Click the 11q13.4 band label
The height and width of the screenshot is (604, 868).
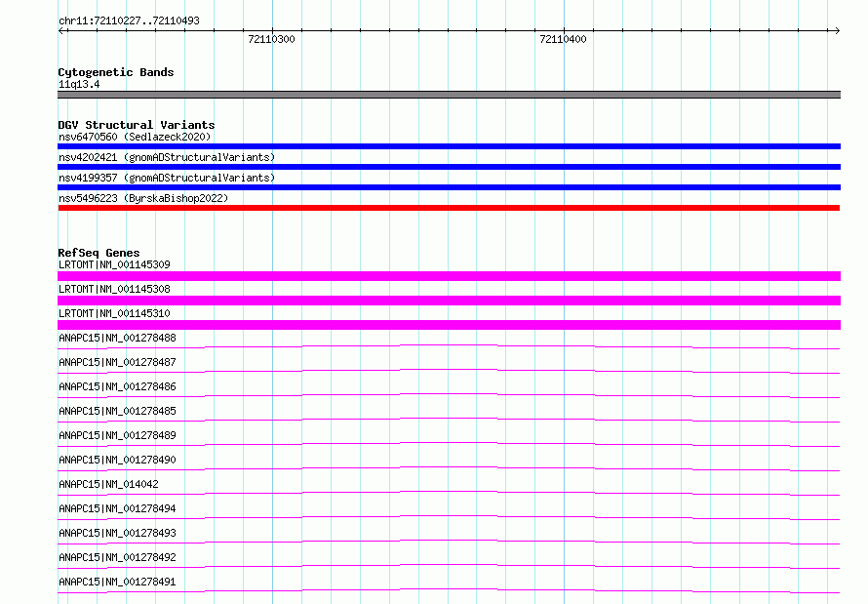(79, 84)
